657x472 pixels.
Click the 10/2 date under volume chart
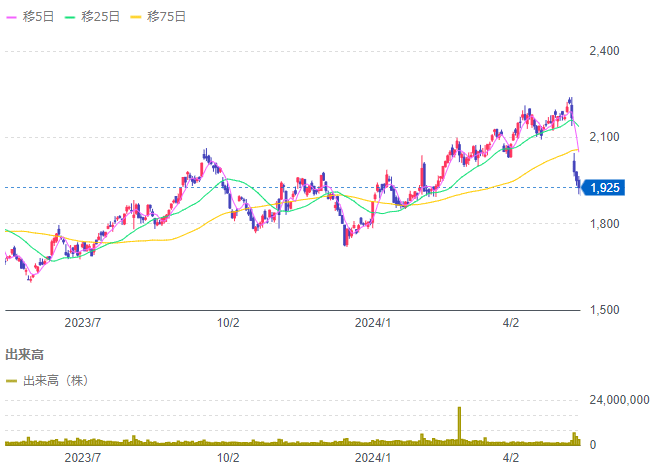(x=228, y=457)
